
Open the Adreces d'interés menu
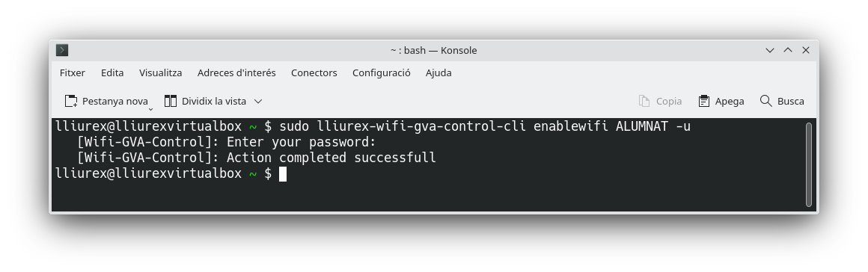236,73
